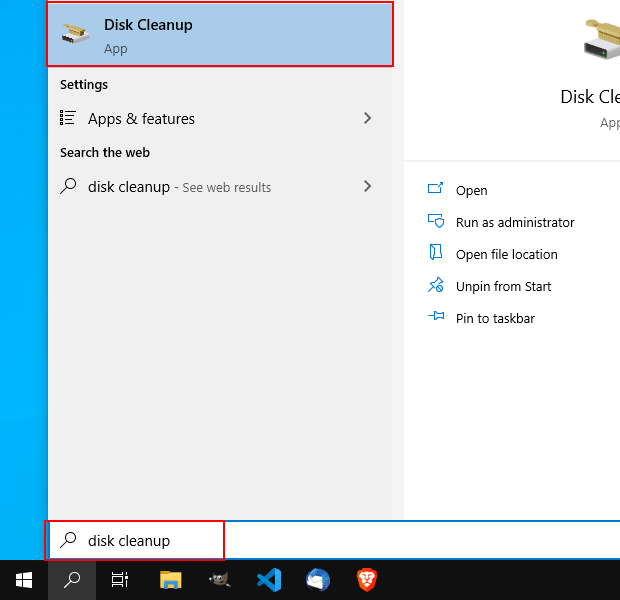
Task: Click the Disk Cleanup icon in the best match result
Action: click(75, 34)
